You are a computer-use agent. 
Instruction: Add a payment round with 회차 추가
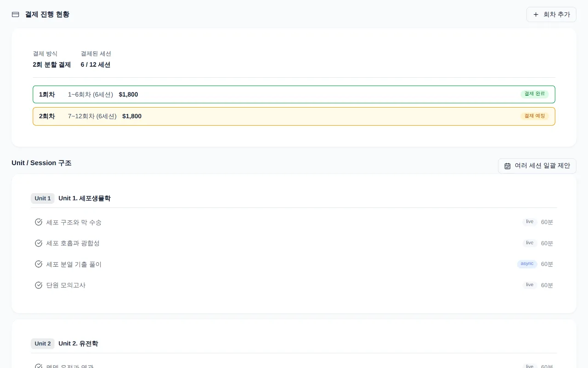pyautogui.click(x=551, y=14)
